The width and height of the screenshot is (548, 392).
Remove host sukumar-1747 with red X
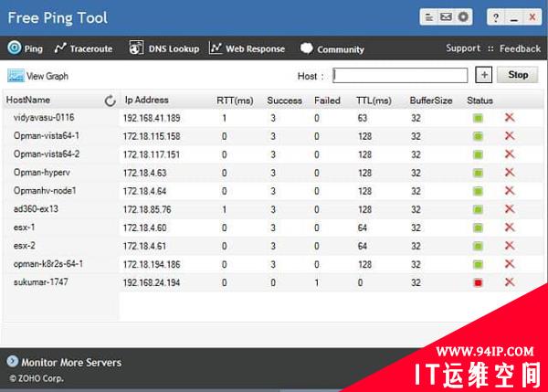[510, 282]
